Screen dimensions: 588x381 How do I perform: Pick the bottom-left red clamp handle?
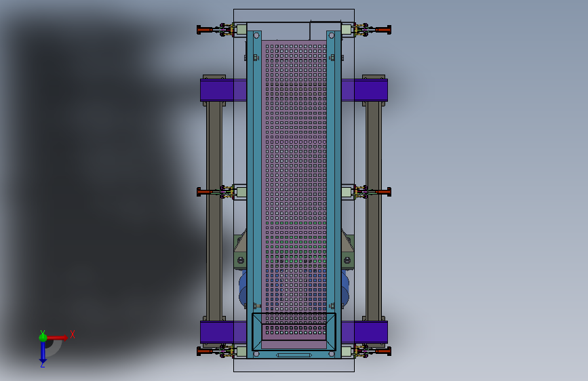tap(204, 351)
